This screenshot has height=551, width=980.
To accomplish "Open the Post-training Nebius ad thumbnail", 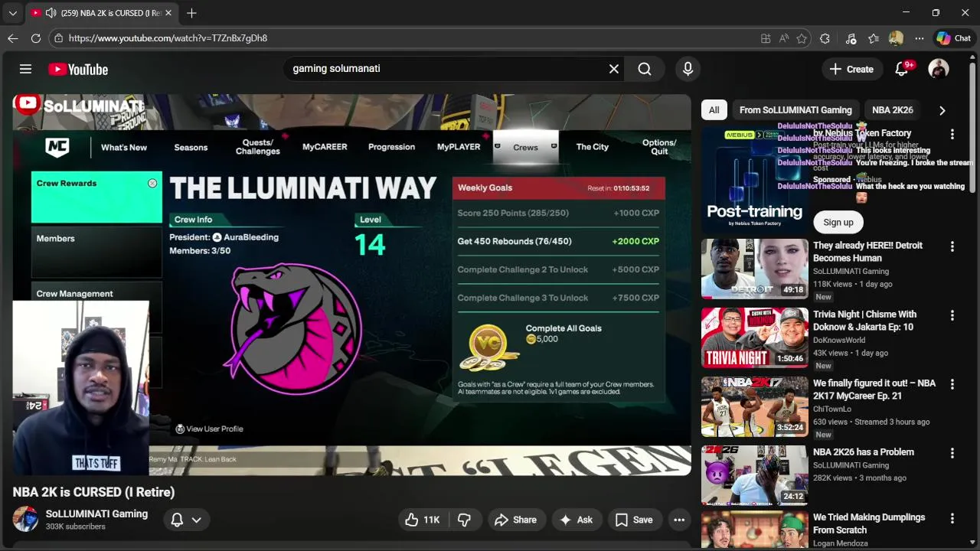I will tap(755, 179).
